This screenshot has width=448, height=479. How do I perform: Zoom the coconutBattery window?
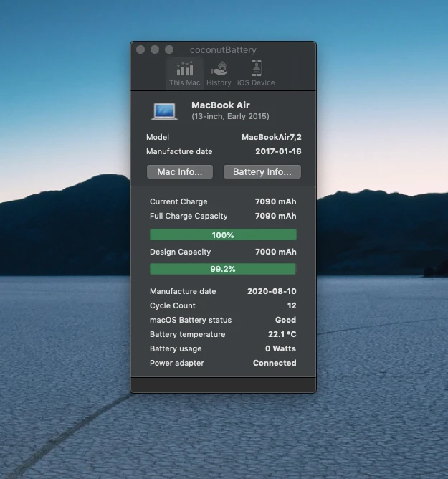(x=169, y=49)
